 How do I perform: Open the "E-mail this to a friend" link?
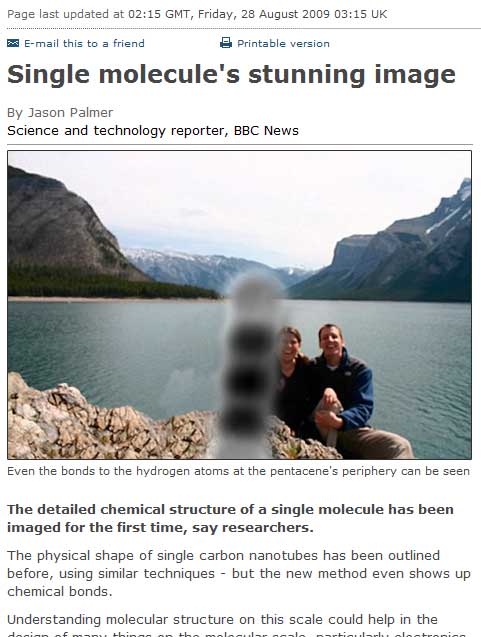[84, 43]
